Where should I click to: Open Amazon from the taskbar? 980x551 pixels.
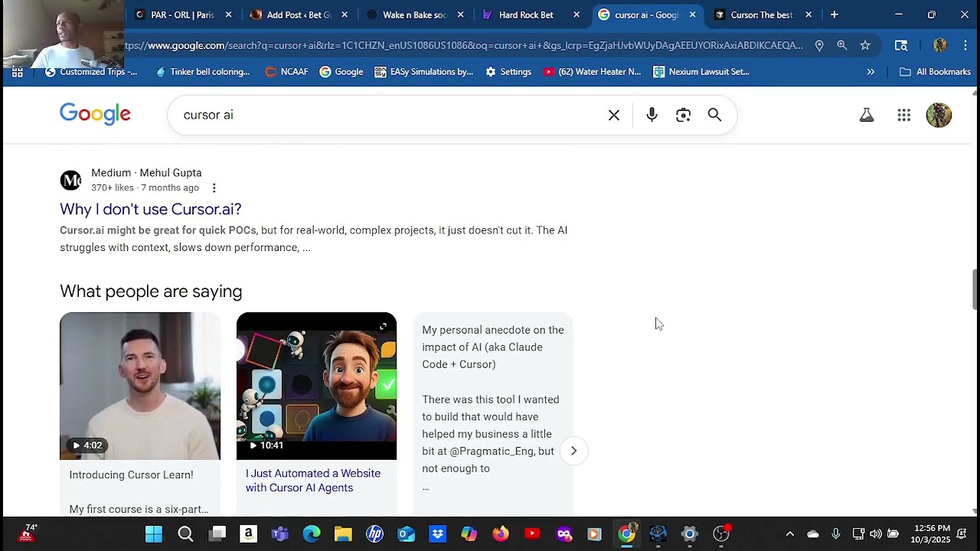[x=248, y=534]
